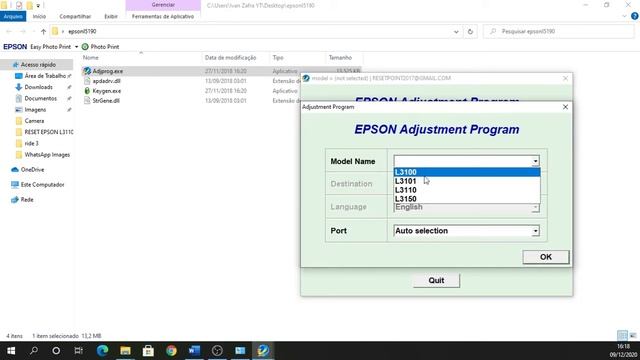Collapse the Model Name dropdown arrow

coord(535,161)
